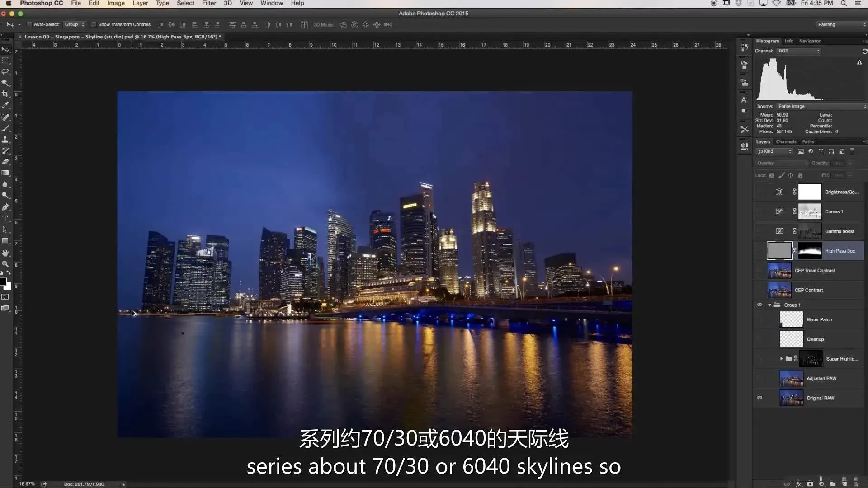The height and width of the screenshot is (488, 868).
Task: Switch to the Channels tab
Action: coord(786,142)
